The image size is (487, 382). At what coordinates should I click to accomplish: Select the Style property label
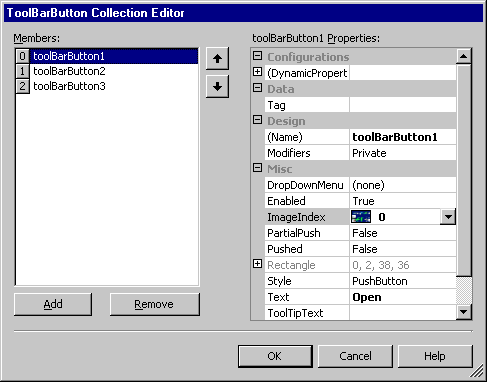[x=307, y=281]
